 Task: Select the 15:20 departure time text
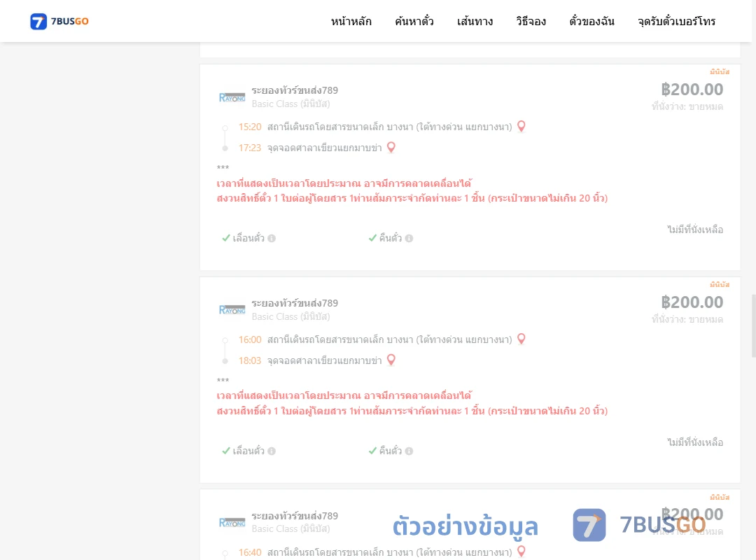250,127
